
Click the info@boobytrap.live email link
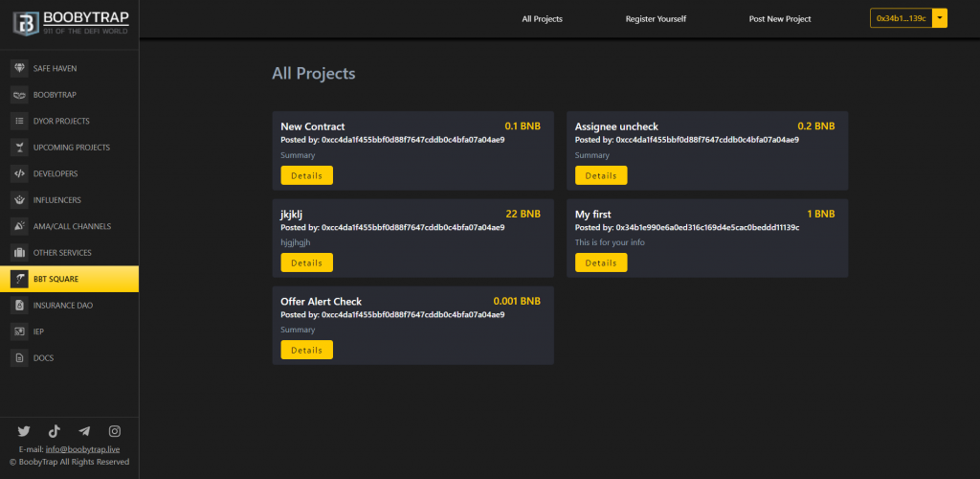pos(82,449)
